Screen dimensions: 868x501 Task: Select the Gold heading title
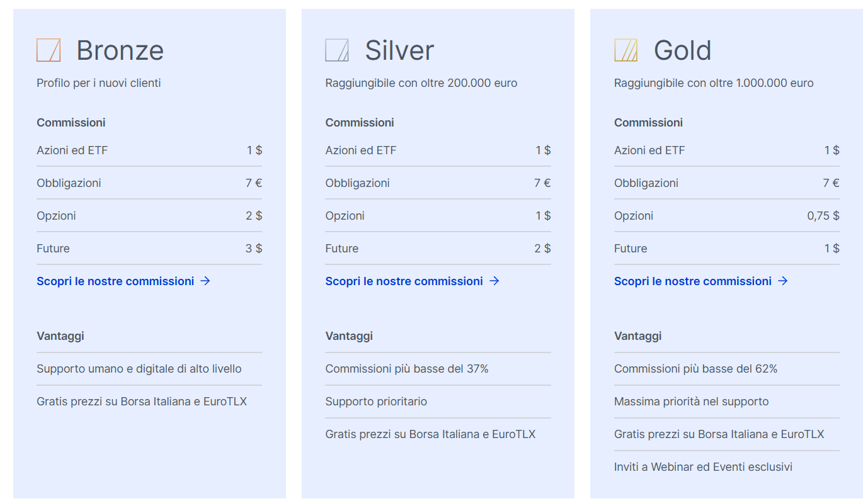[x=683, y=50]
